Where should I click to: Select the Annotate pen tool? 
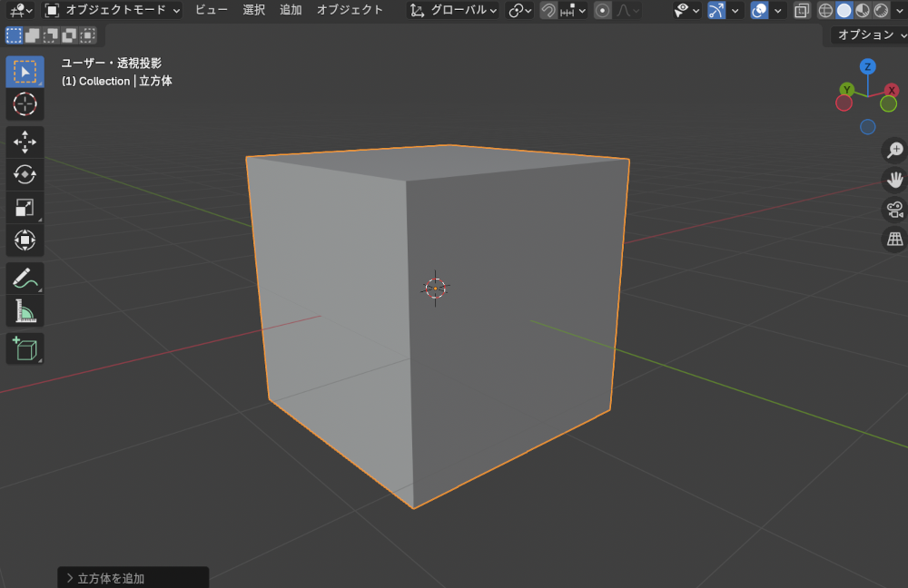coord(25,278)
